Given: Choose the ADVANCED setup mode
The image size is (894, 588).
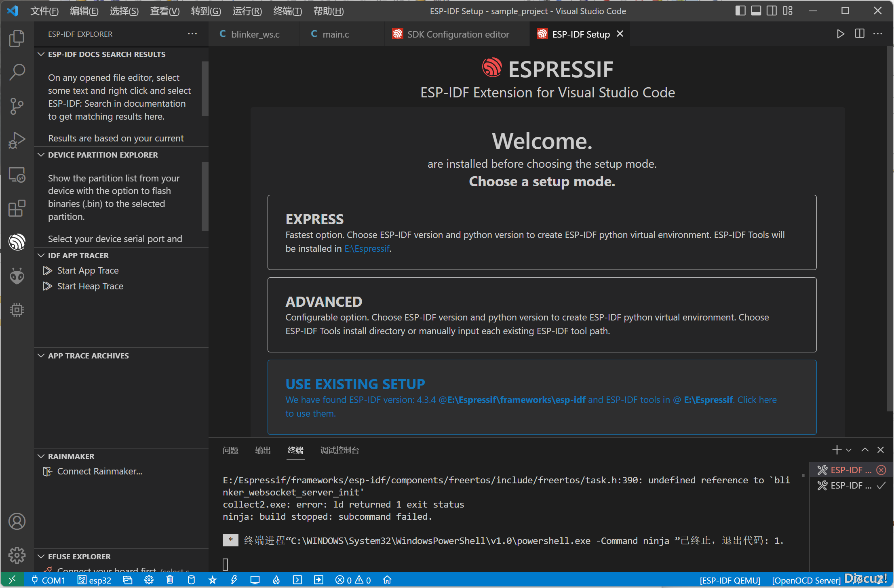Looking at the screenshot, I should click(x=542, y=315).
